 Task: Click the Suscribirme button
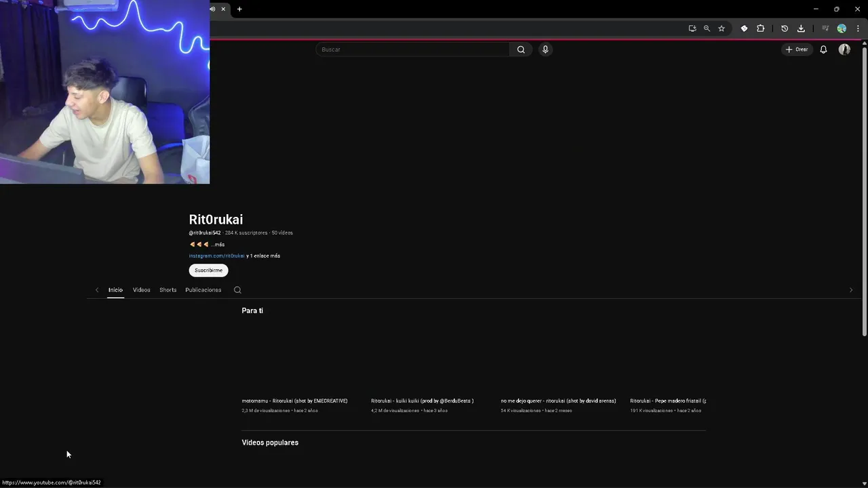(x=208, y=270)
